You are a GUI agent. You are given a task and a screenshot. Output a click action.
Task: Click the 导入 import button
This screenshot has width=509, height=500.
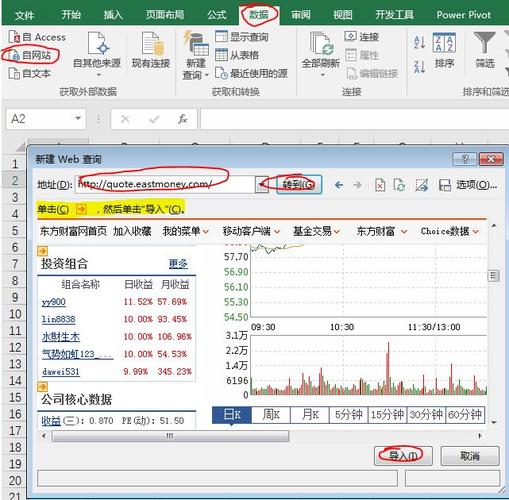click(403, 456)
